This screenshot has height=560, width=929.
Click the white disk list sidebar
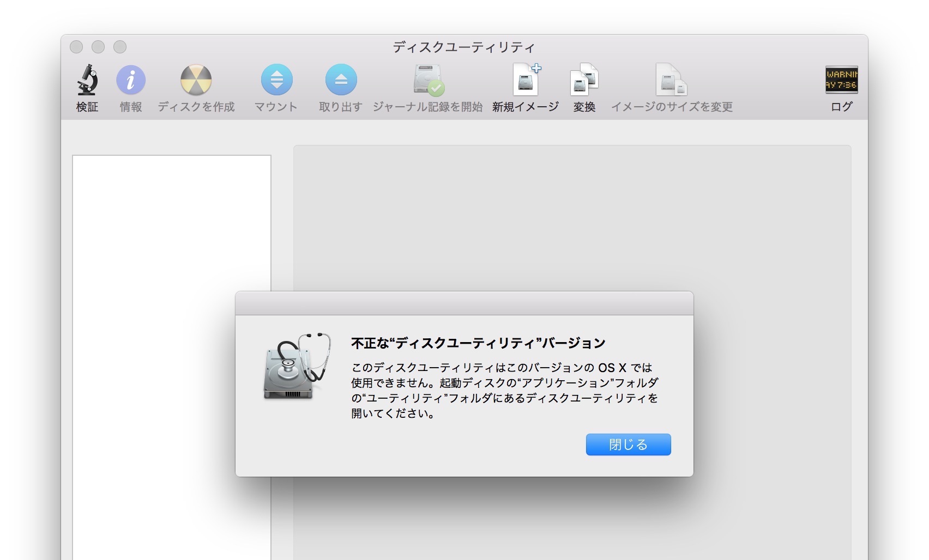(172, 357)
